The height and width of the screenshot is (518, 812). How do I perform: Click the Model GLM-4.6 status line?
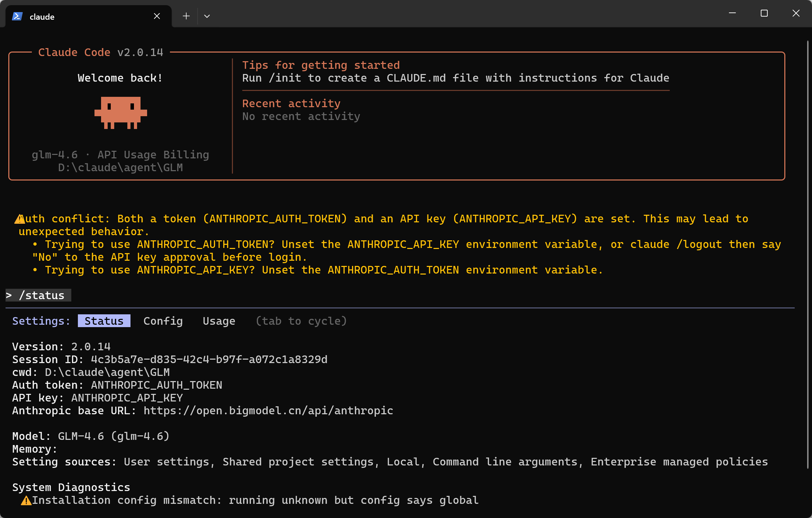pyautogui.click(x=91, y=436)
